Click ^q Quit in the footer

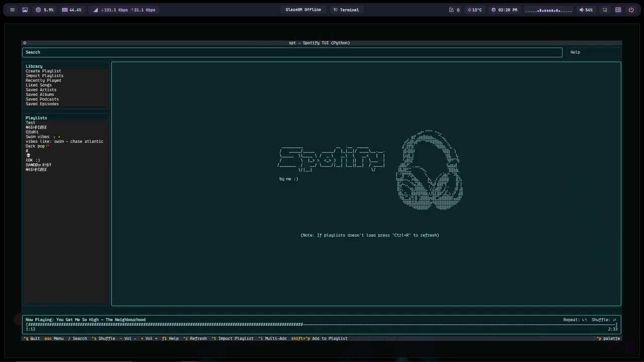[x=32, y=338]
